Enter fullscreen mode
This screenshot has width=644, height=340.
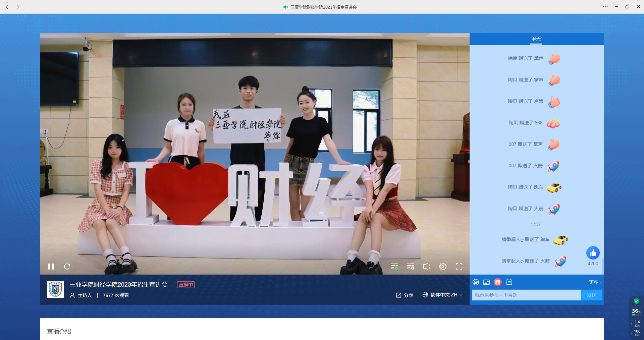[x=459, y=267]
